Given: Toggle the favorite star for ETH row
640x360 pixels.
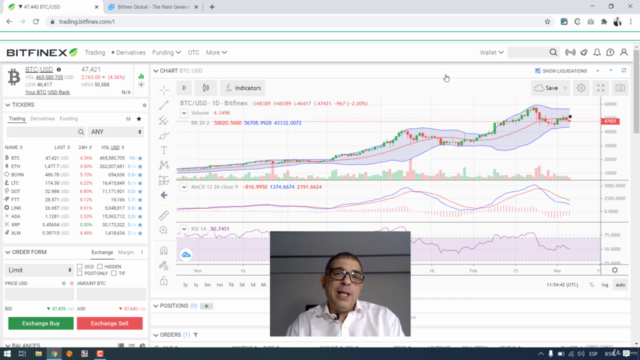Looking at the screenshot, I should (x=140, y=166).
